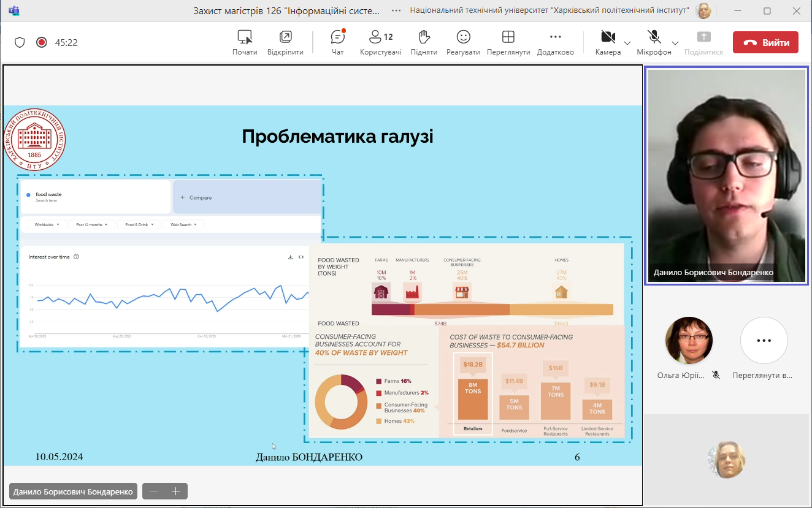Select Данило Бондаренко video tile
This screenshot has height=508, width=812.
click(x=726, y=175)
